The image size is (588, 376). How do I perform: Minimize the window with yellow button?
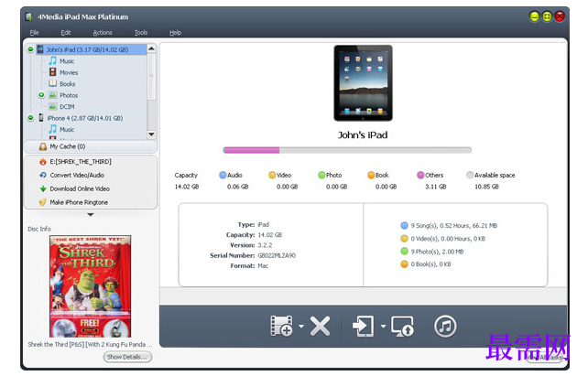pyautogui.click(x=534, y=16)
